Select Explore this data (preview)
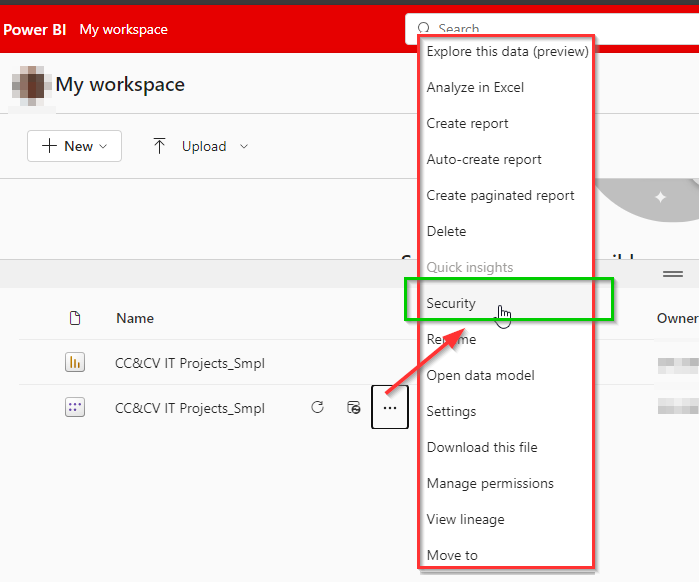Screen dimensions: 699x582 507,51
